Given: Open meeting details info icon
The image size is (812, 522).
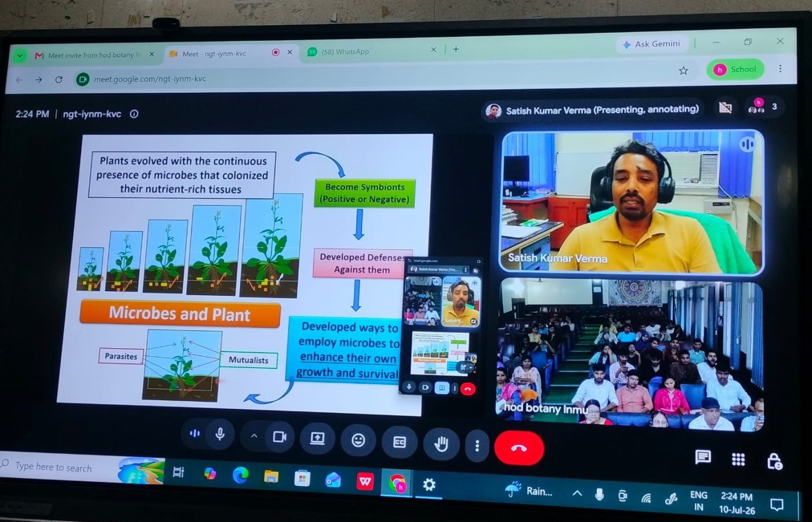Looking at the screenshot, I should (x=134, y=114).
